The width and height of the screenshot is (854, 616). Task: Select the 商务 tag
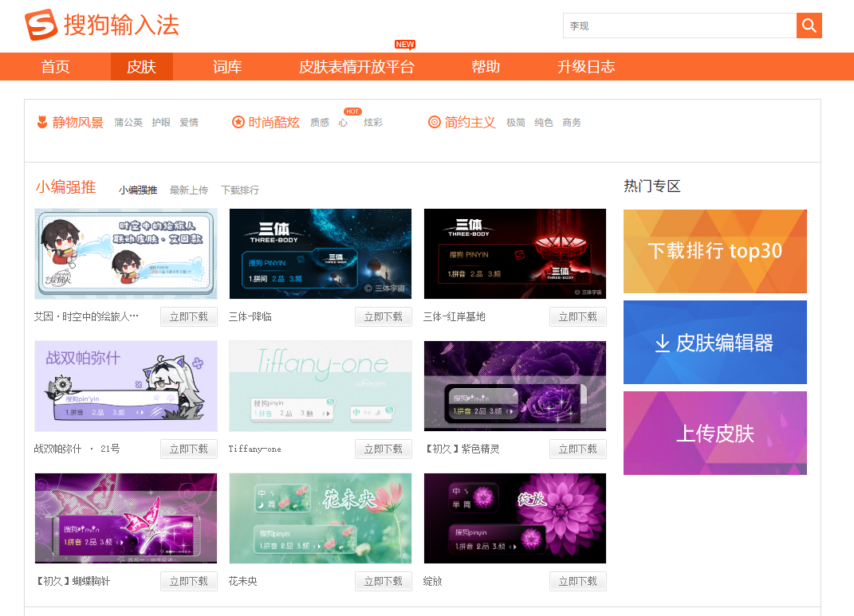(x=572, y=123)
